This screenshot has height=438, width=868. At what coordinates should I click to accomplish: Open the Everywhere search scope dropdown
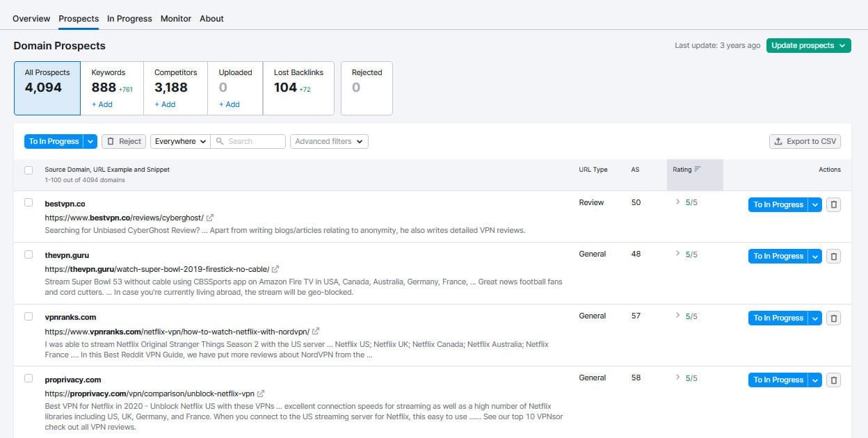pos(180,141)
